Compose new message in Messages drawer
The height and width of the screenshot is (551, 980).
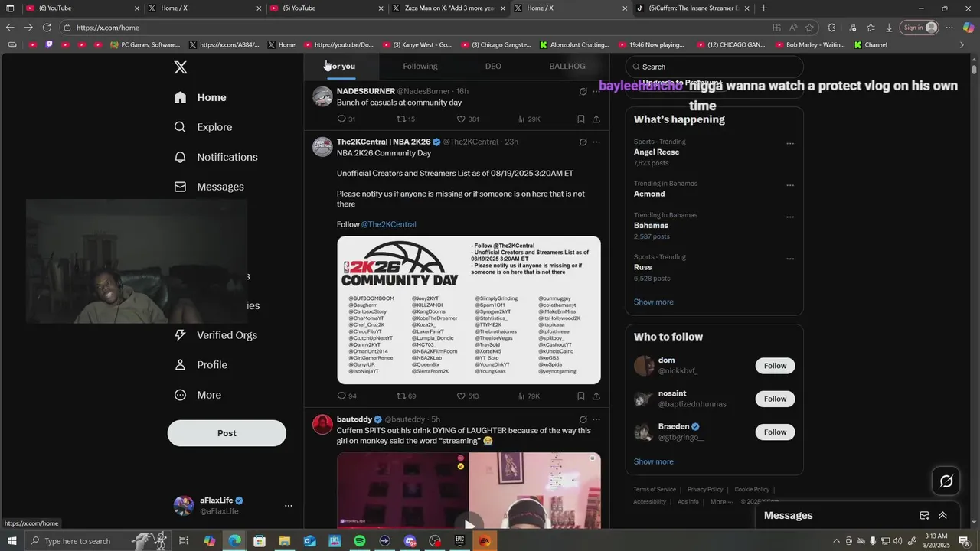924,516
